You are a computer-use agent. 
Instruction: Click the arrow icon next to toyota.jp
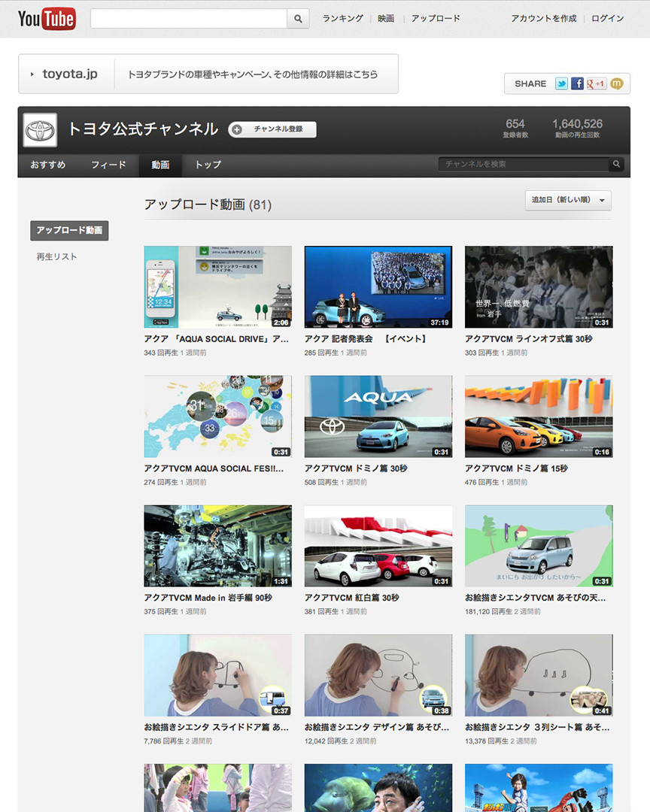32,74
